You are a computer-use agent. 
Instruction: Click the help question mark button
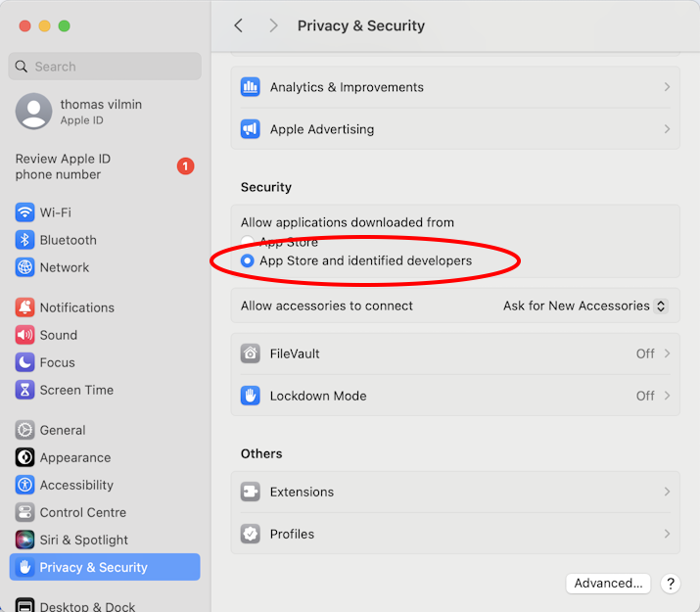[x=671, y=583]
